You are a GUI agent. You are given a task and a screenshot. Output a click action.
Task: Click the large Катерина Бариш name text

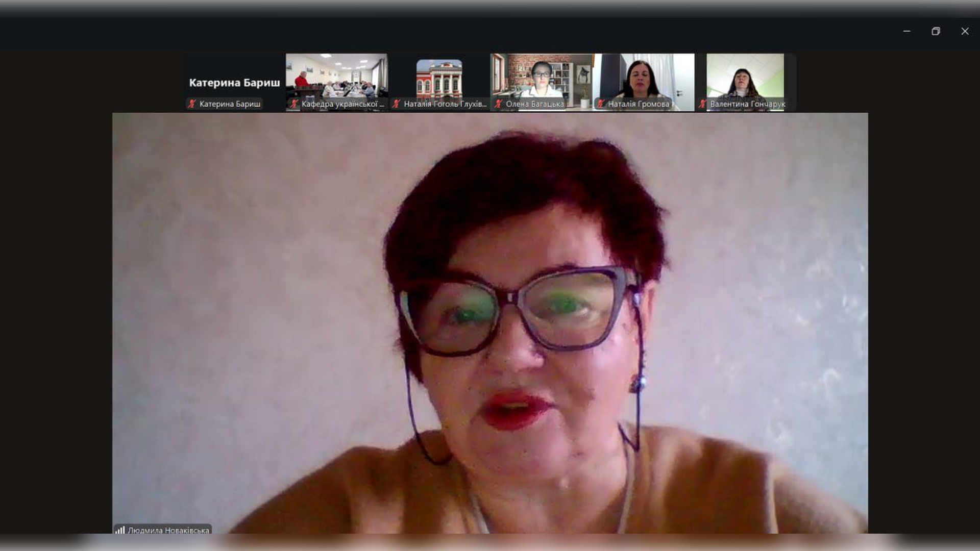click(x=234, y=83)
